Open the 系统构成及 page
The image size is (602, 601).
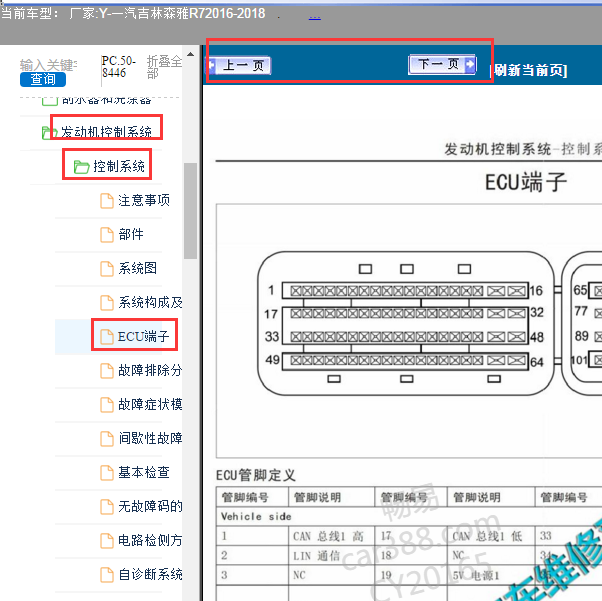pos(150,302)
